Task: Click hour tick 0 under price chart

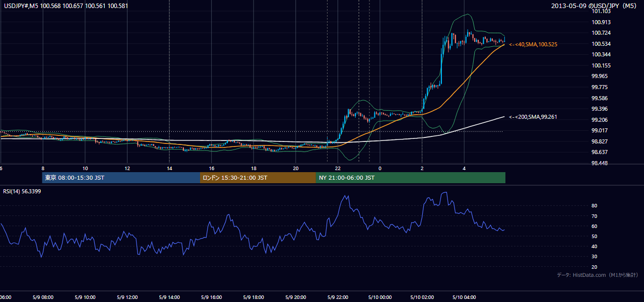Action: coord(380,168)
